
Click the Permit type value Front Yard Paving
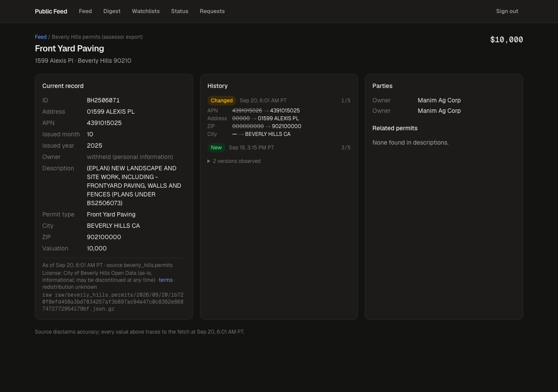click(111, 214)
